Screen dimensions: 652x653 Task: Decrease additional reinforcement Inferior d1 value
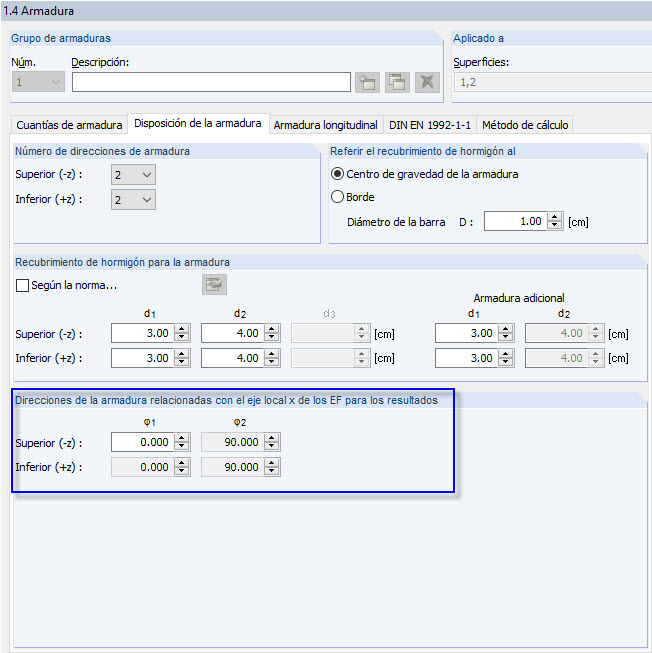tap(505, 362)
